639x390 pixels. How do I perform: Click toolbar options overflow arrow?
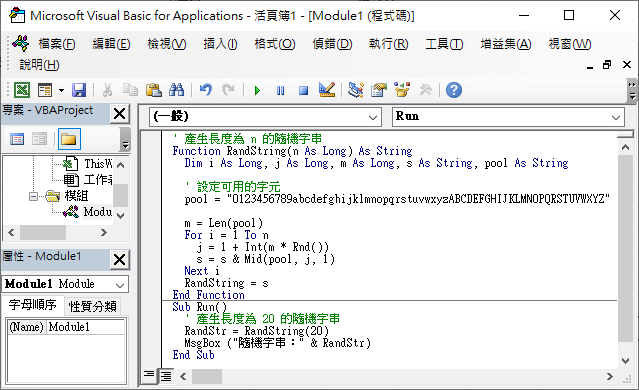pos(632,90)
